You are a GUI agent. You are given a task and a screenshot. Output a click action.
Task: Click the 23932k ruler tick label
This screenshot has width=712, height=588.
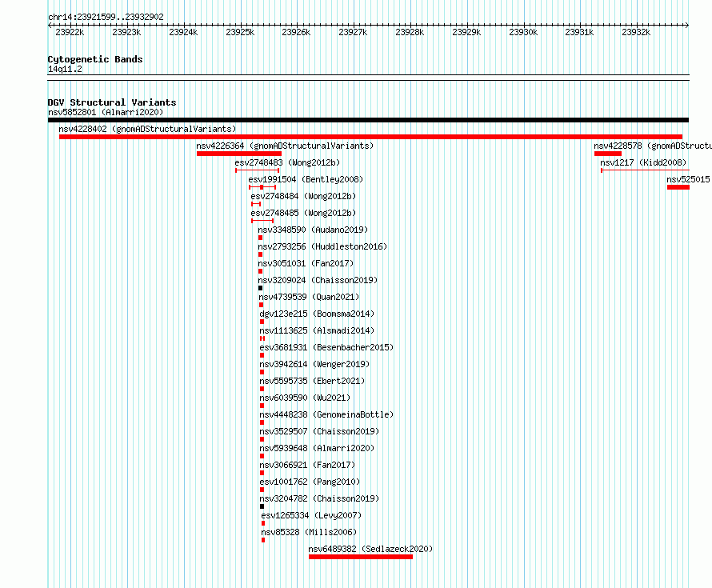click(636, 32)
